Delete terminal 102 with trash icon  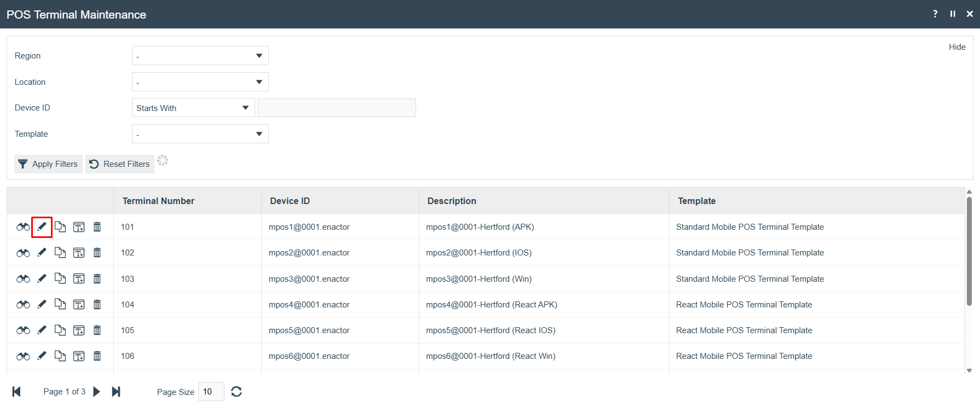(97, 253)
